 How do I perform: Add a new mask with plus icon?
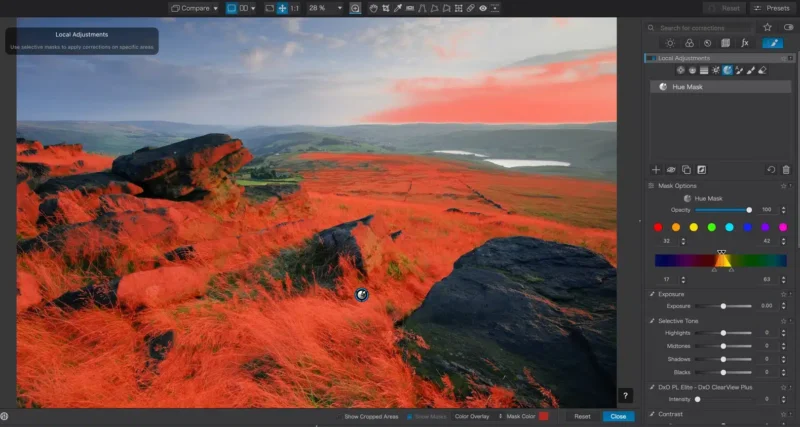tap(656, 170)
